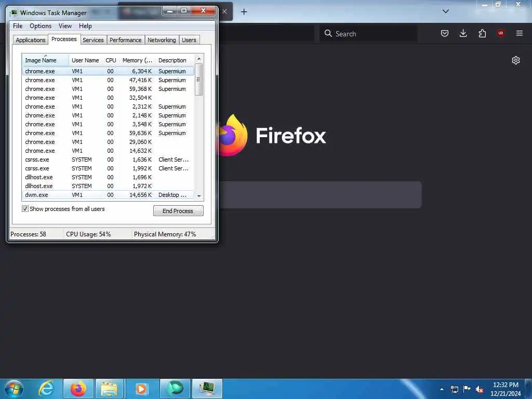Screen dimensions: 532x399
Task: Switch to the Users tab
Action: (189, 40)
